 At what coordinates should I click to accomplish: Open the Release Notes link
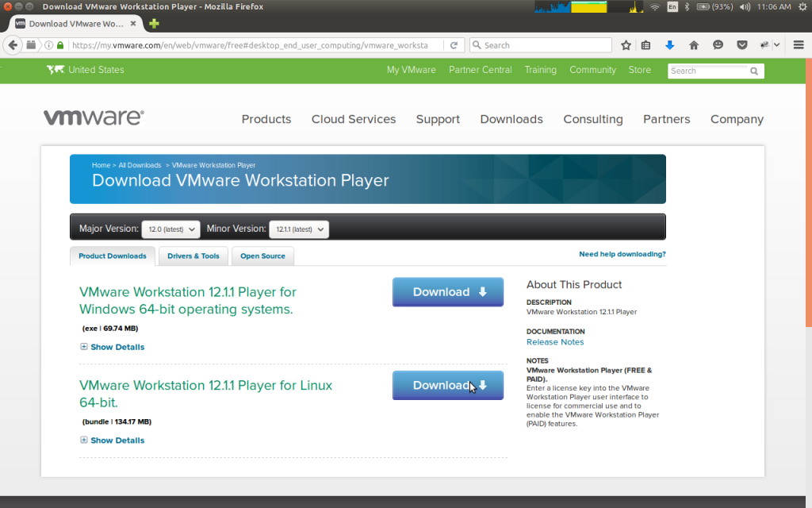(x=555, y=342)
